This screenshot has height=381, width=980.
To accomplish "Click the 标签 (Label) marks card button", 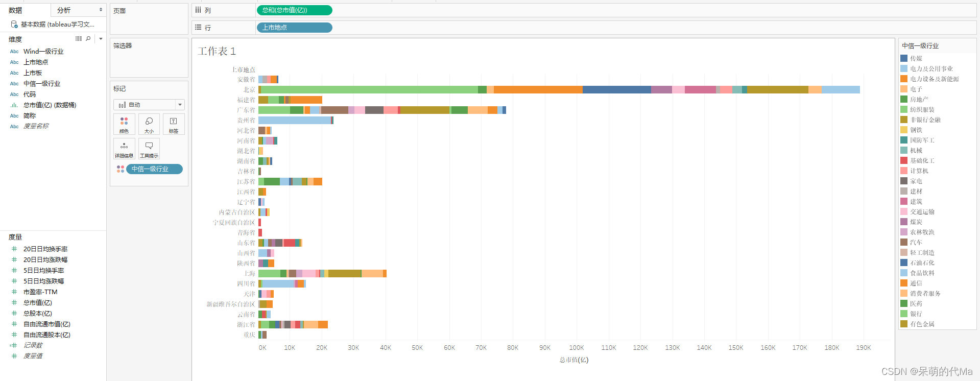I will (174, 124).
